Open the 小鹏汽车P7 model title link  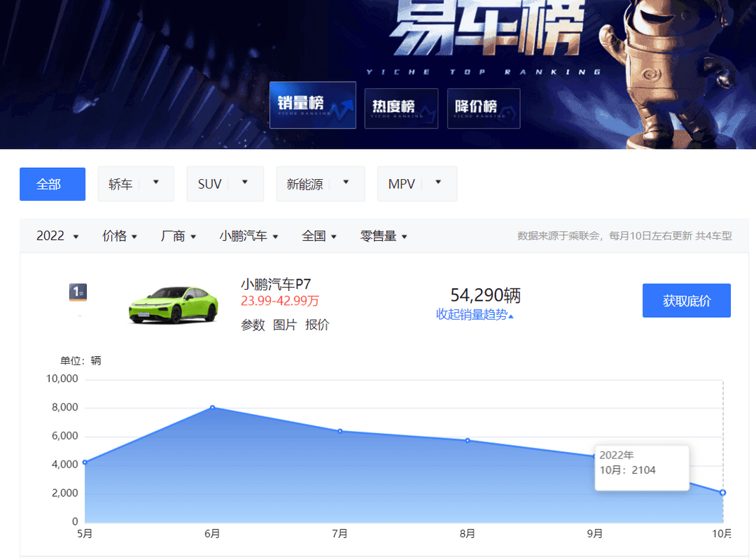(276, 284)
